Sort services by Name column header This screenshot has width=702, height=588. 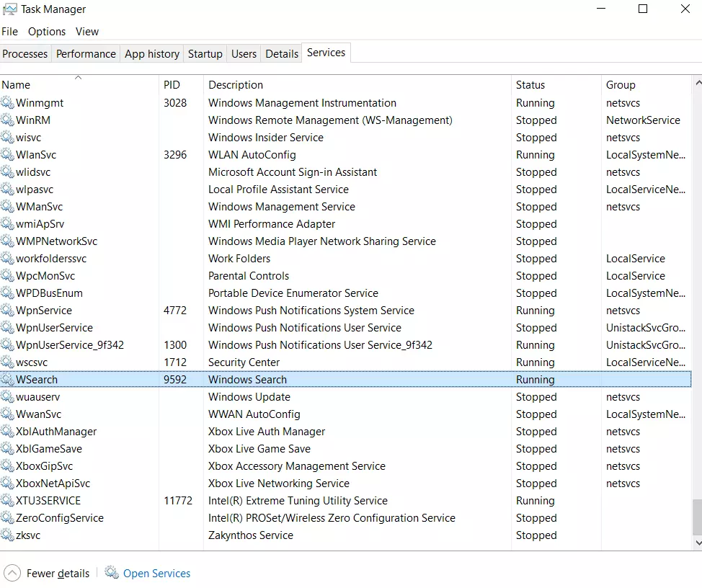(79, 85)
